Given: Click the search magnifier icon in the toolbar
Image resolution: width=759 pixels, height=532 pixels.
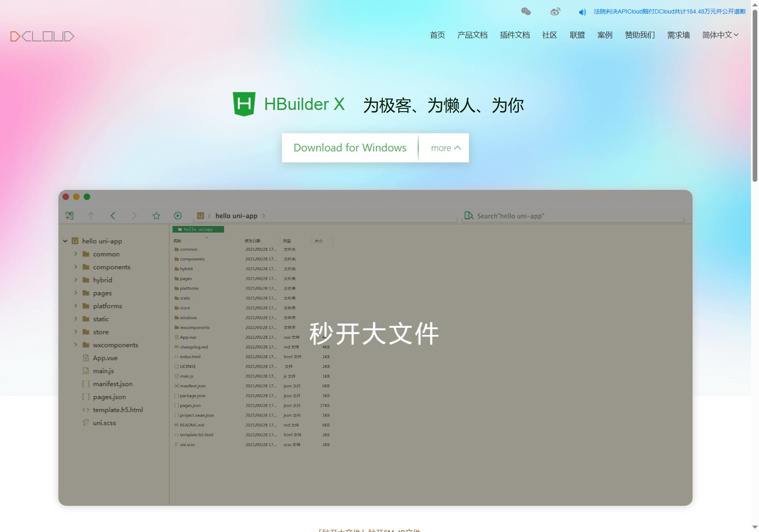Looking at the screenshot, I should click(469, 216).
